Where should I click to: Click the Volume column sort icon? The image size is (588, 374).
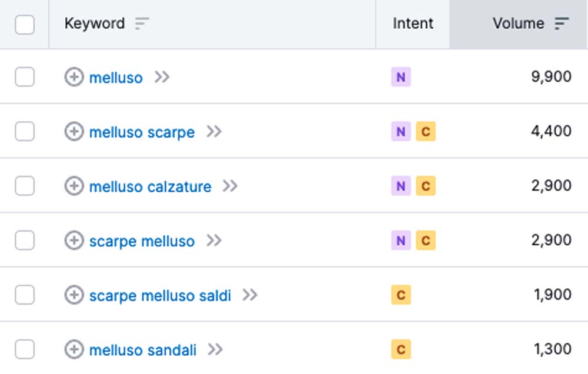coord(562,24)
